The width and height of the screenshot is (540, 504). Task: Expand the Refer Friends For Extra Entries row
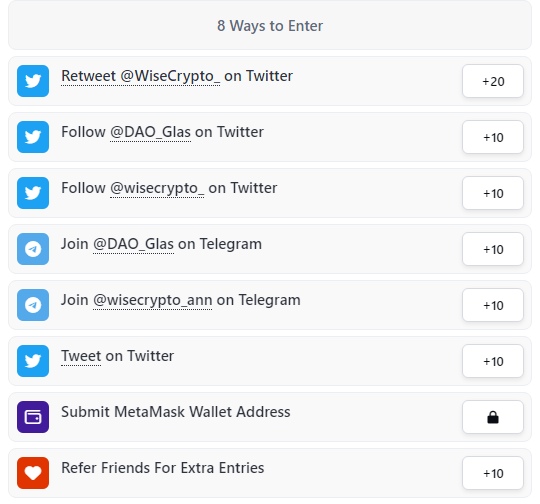pos(270,473)
